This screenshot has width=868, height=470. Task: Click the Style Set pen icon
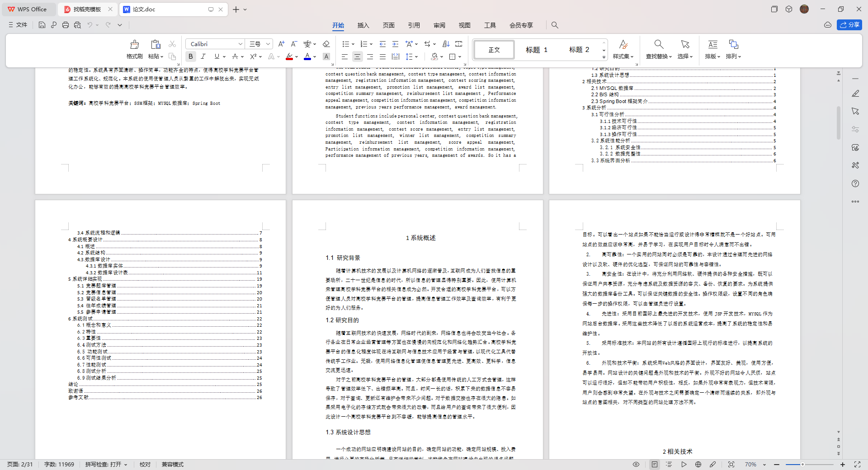point(623,44)
